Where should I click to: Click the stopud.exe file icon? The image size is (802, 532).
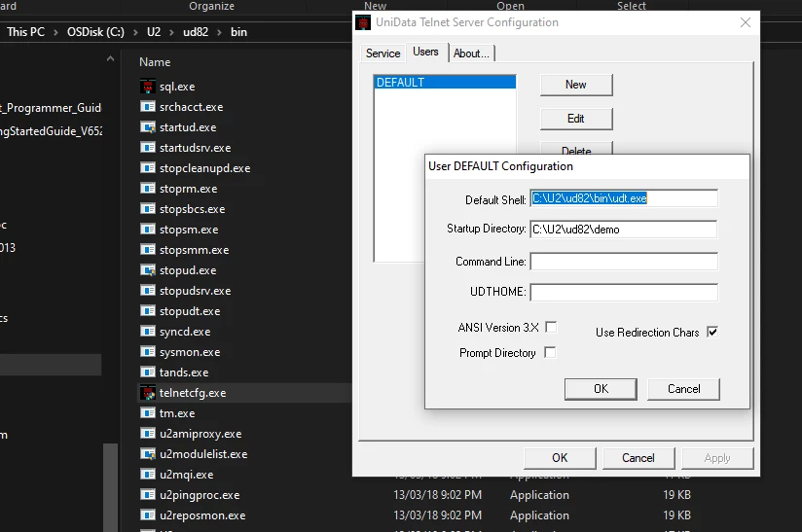(x=148, y=270)
